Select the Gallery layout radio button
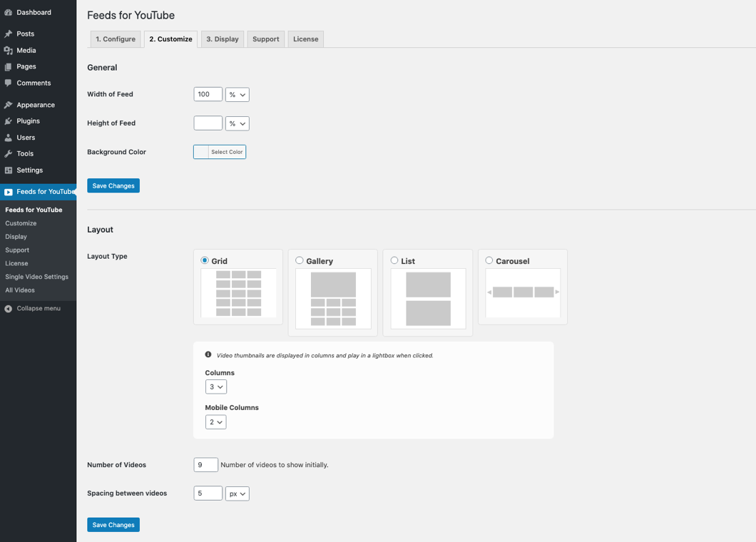Screen dimensions: 756x542 tap(300, 260)
